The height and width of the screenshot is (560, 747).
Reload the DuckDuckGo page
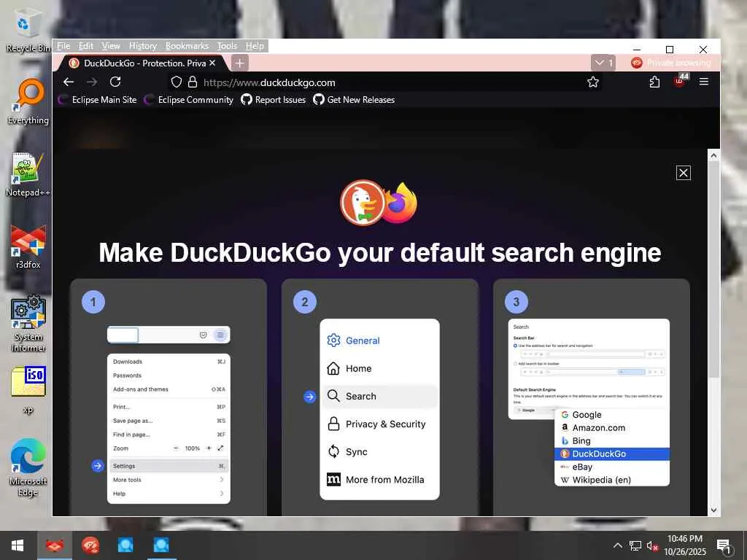(115, 82)
